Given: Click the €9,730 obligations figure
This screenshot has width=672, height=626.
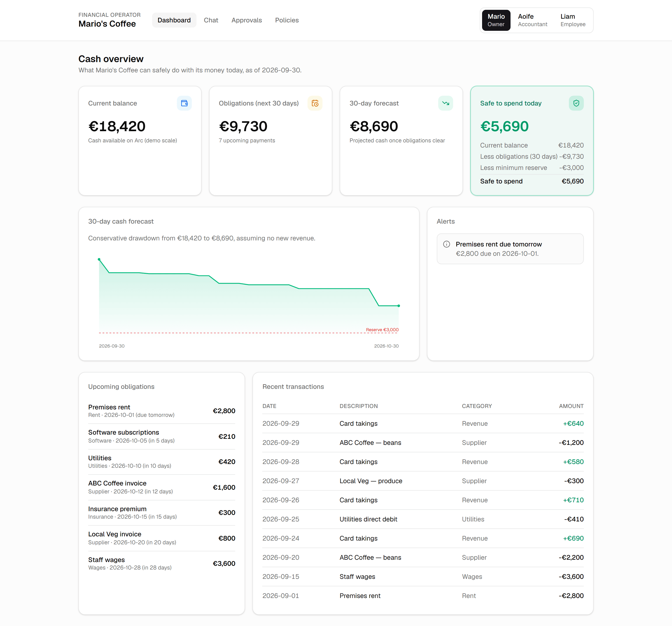Looking at the screenshot, I should [x=243, y=127].
